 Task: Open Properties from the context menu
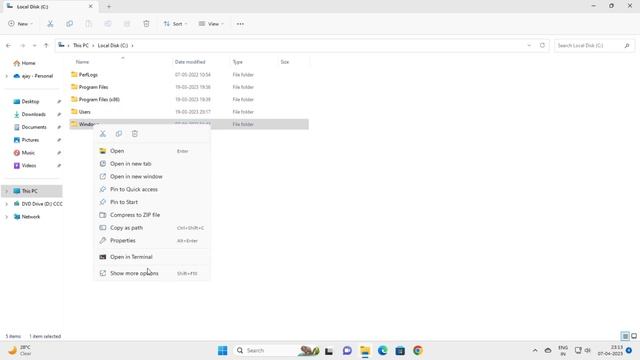[152, 240]
